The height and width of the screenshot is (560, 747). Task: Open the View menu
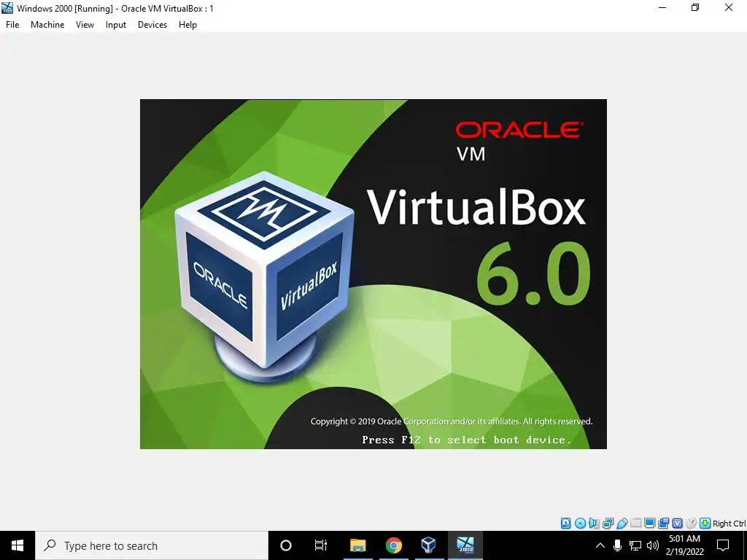pyautogui.click(x=85, y=25)
